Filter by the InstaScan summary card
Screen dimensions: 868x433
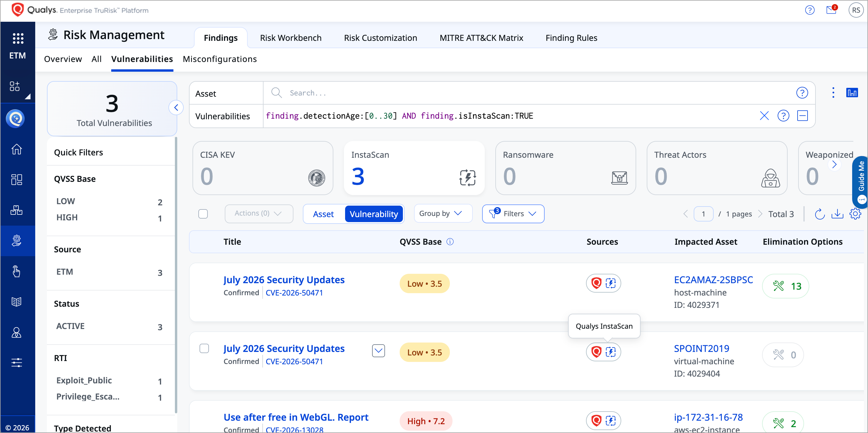pyautogui.click(x=414, y=168)
